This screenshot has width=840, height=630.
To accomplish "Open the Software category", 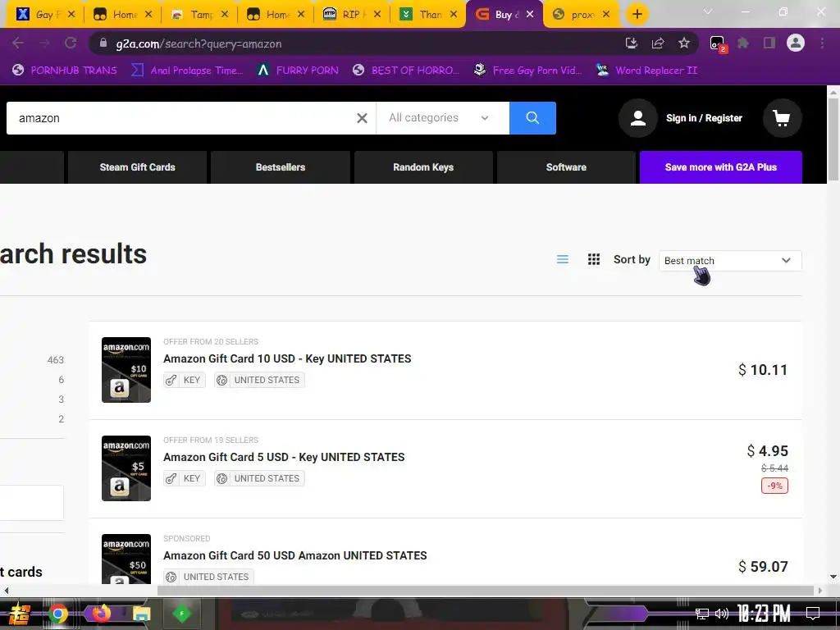I will 566,167.
